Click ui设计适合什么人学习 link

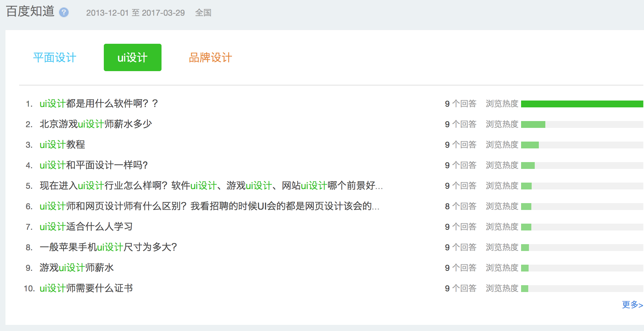tap(86, 227)
